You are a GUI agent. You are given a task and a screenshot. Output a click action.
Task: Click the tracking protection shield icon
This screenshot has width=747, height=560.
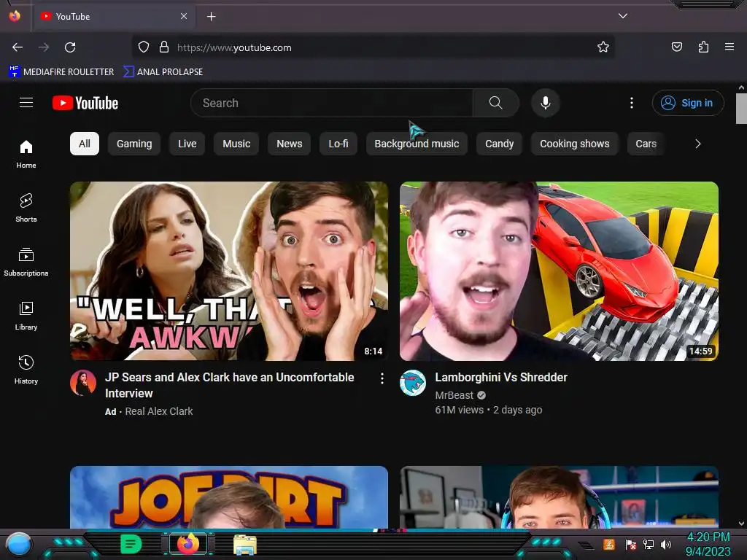144,47
